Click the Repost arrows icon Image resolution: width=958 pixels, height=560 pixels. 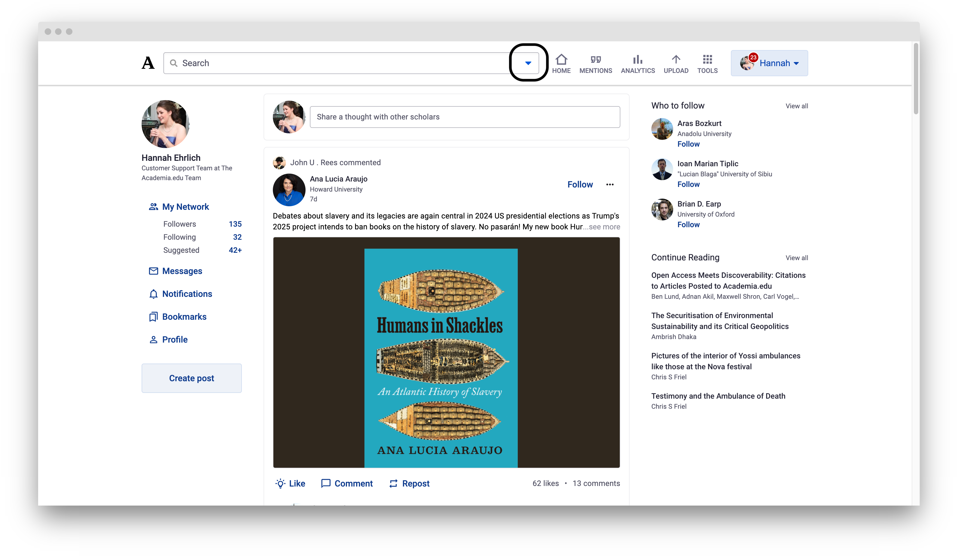coord(393,484)
